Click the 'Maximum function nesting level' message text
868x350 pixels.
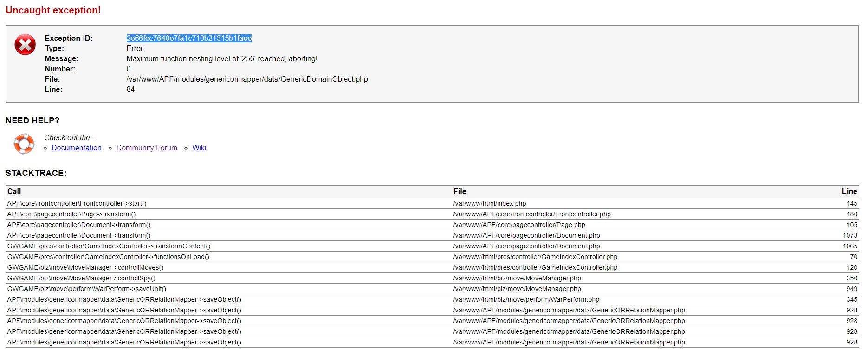[222, 58]
